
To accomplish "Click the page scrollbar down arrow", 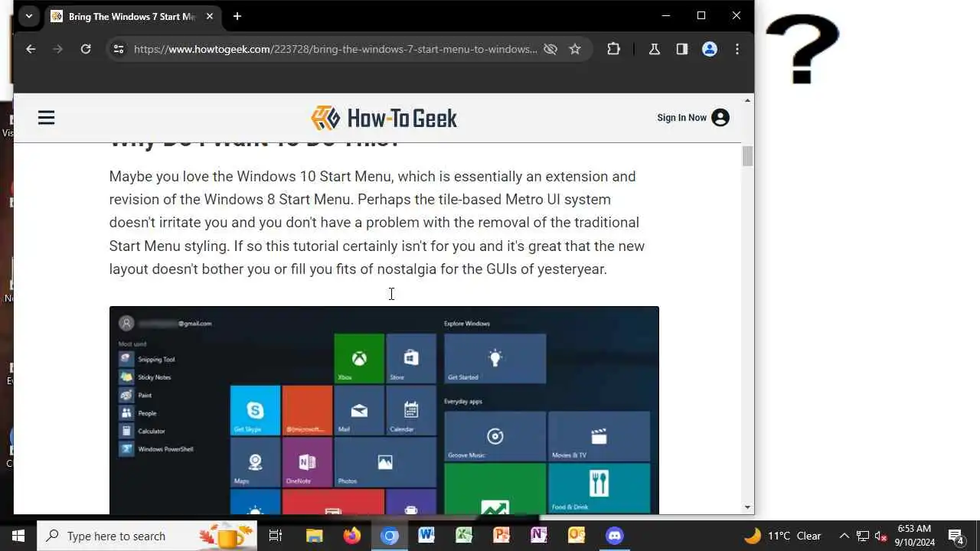I will click(747, 507).
